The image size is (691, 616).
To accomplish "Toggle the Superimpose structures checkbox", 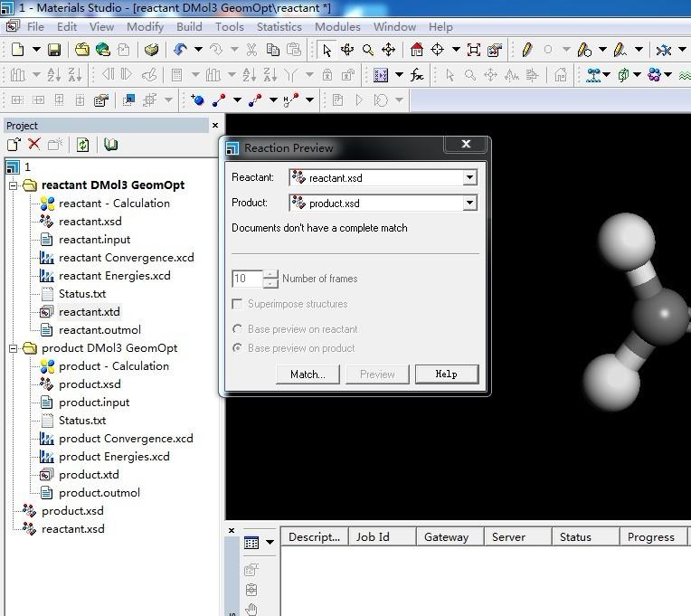I will coord(238,304).
